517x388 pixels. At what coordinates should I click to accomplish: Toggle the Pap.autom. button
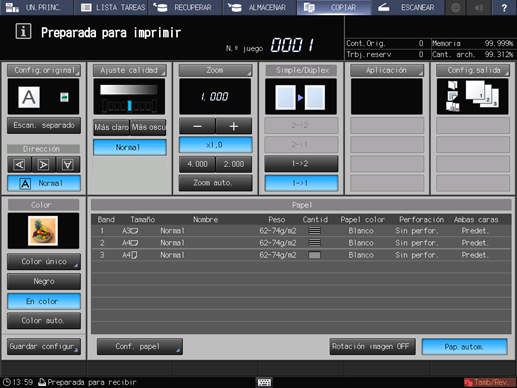(x=465, y=347)
